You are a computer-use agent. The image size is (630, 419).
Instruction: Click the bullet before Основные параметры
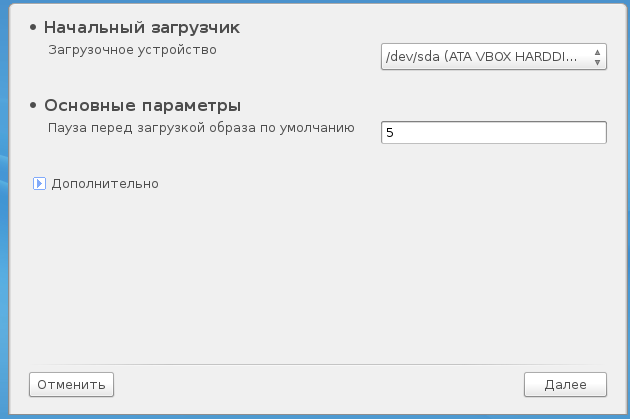pyautogui.click(x=35, y=106)
